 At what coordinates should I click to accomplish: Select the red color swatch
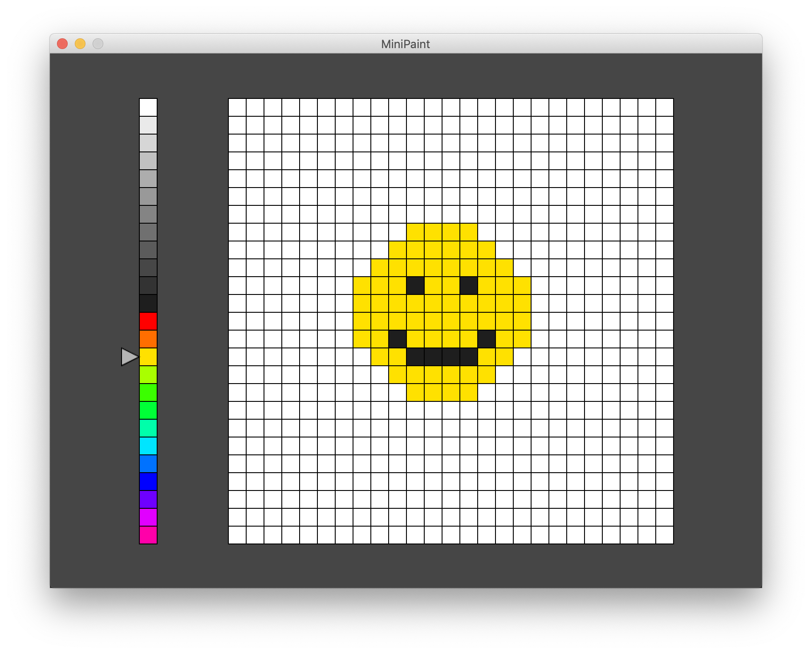pos(148,321)
